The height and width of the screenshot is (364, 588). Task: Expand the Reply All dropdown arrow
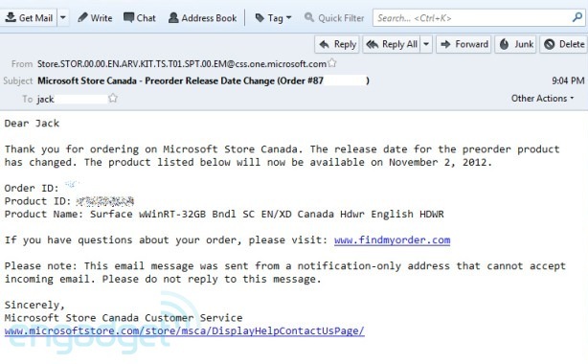[x=426, y=44]
